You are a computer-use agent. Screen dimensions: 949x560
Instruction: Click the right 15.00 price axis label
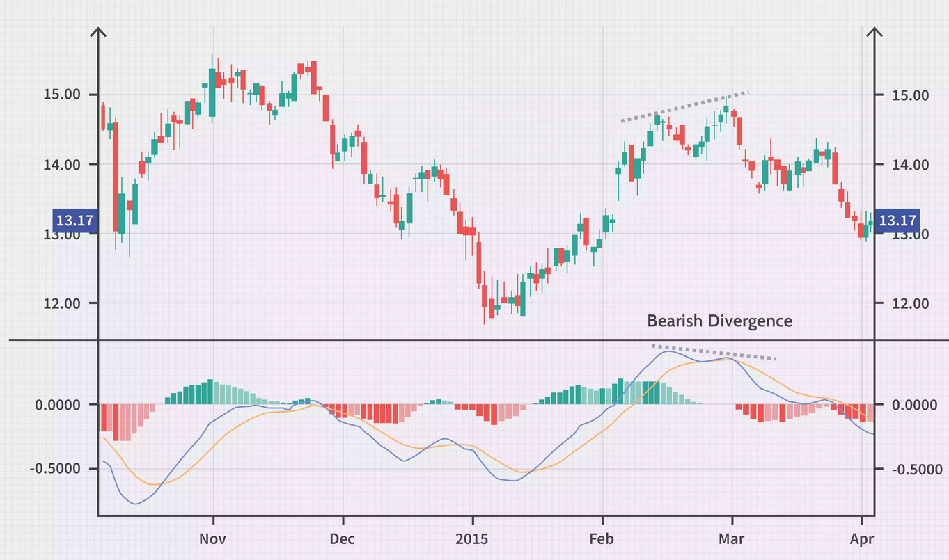point(911,95)
